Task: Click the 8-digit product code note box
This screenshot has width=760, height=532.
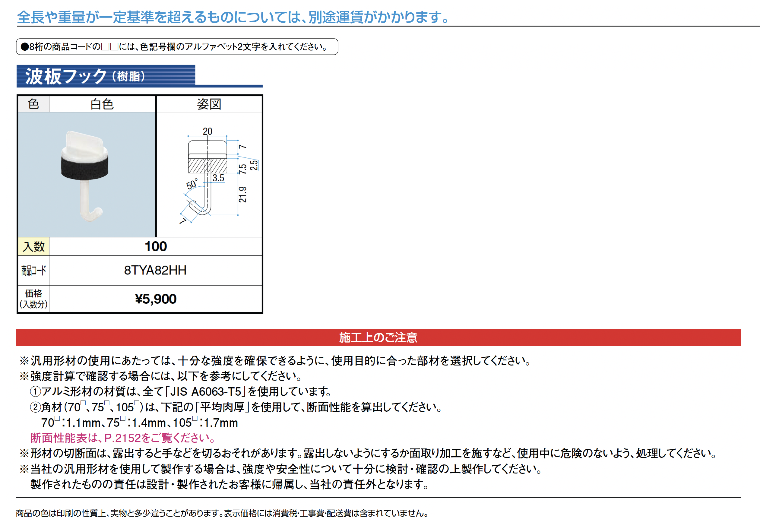Action: 177,47
